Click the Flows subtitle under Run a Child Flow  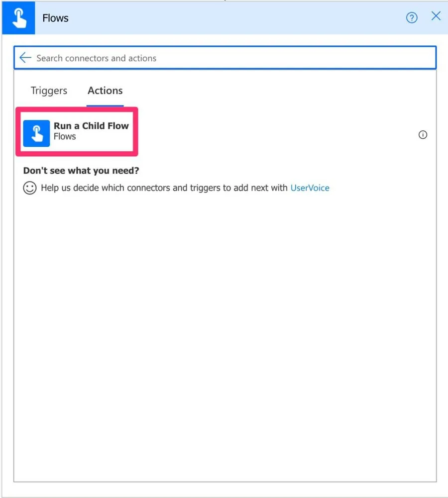[x=65, y=136]
